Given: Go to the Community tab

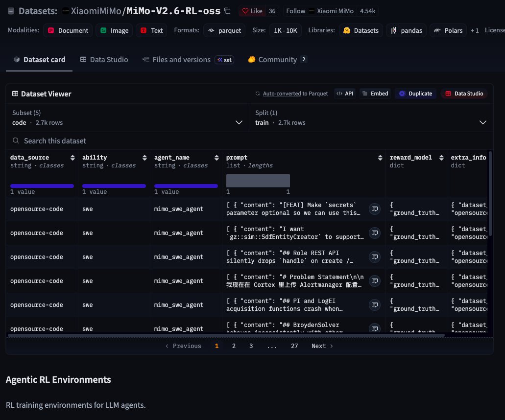Looking at the screenshot, I should point(277,60).
